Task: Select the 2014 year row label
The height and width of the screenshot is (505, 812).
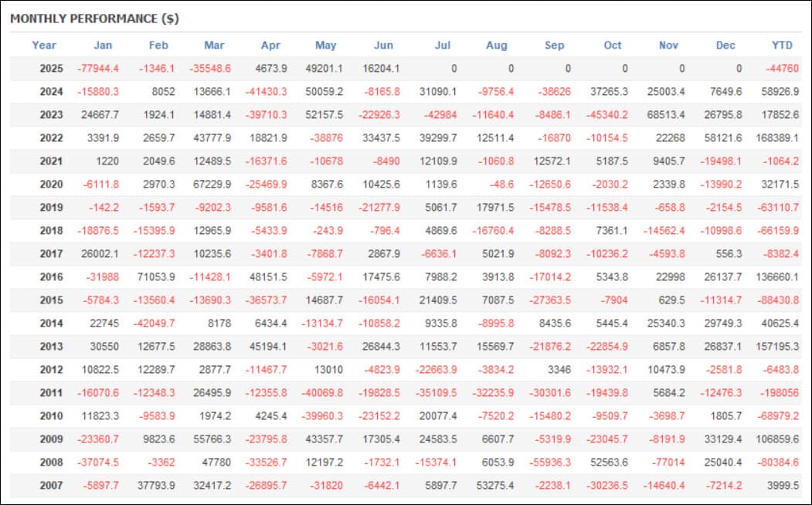Action: (51, 324)
